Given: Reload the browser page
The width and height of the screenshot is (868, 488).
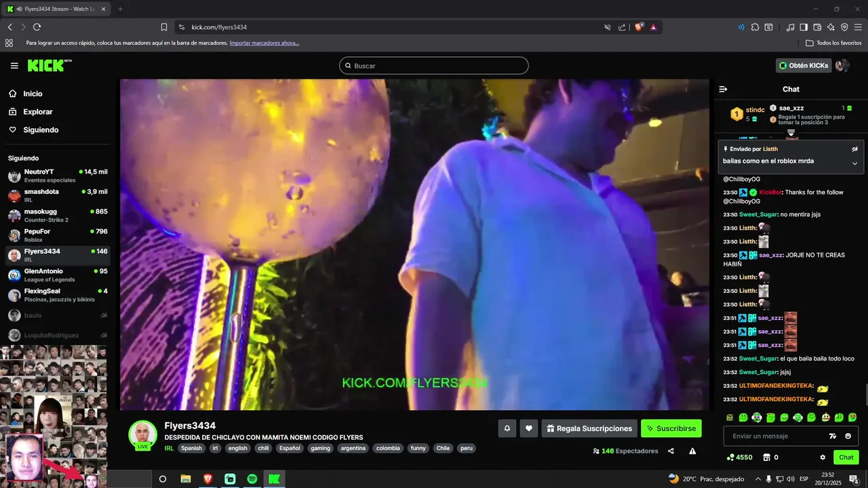Looking at the screenshot, I should [x=37, y=27].
